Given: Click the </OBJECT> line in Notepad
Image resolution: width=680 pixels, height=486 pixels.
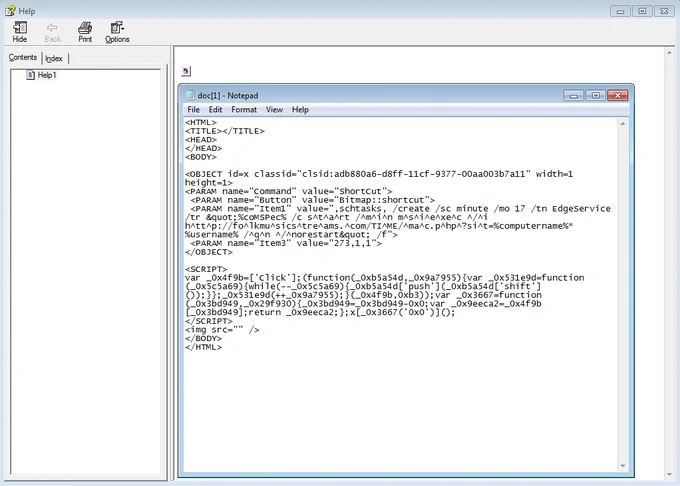Looking at the screenshot, I should coord(209,252).
